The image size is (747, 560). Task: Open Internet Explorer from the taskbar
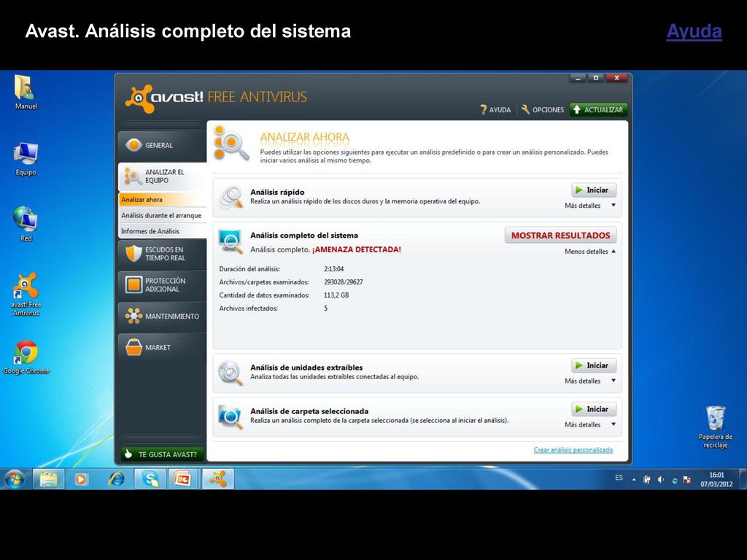coord(116,478)
